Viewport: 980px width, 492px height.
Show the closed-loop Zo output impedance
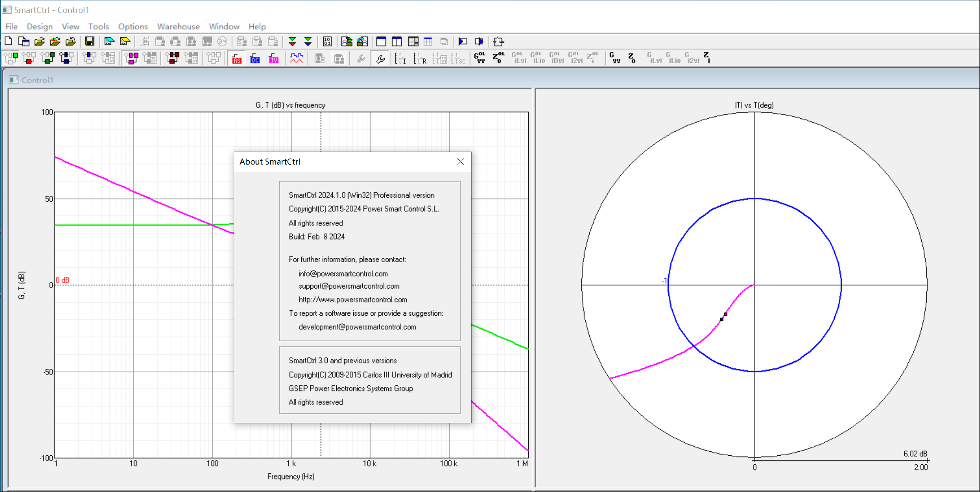pyautogui.click(x=632, y=58)
